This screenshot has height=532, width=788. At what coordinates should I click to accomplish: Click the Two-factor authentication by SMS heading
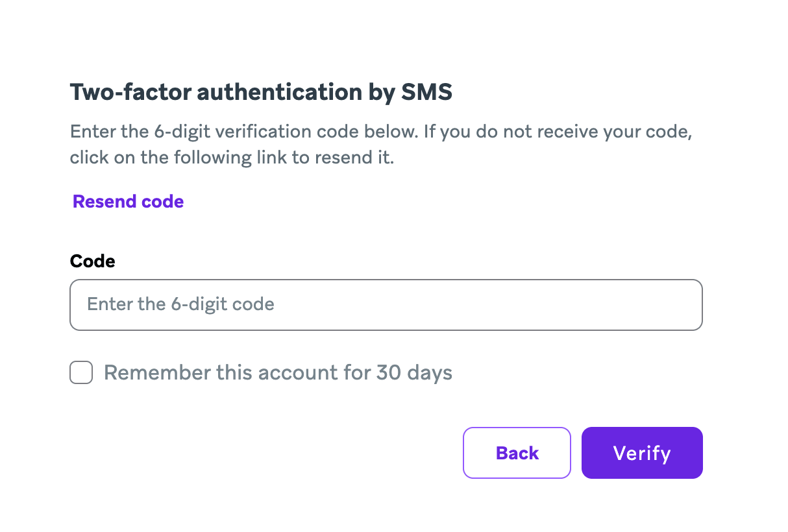[x=260, y=93]
